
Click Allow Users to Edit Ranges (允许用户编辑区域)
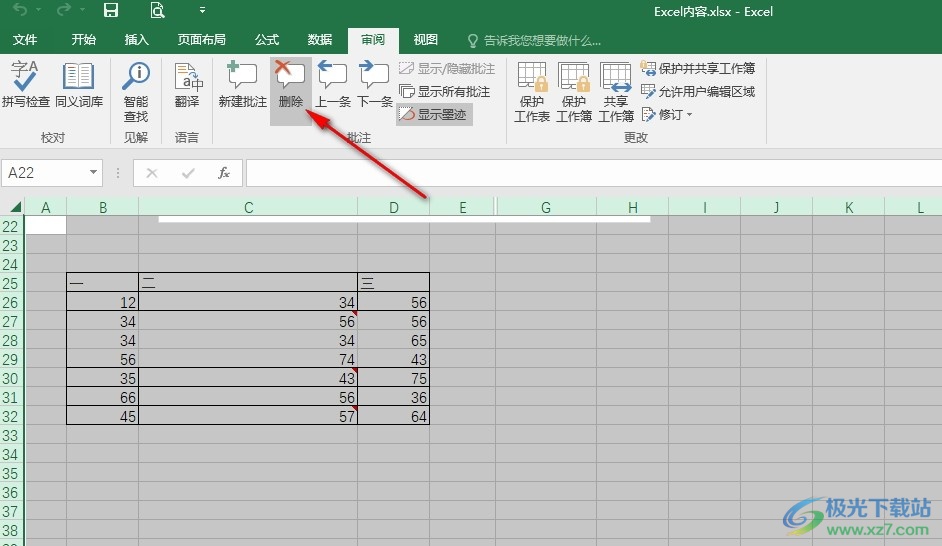698,91
